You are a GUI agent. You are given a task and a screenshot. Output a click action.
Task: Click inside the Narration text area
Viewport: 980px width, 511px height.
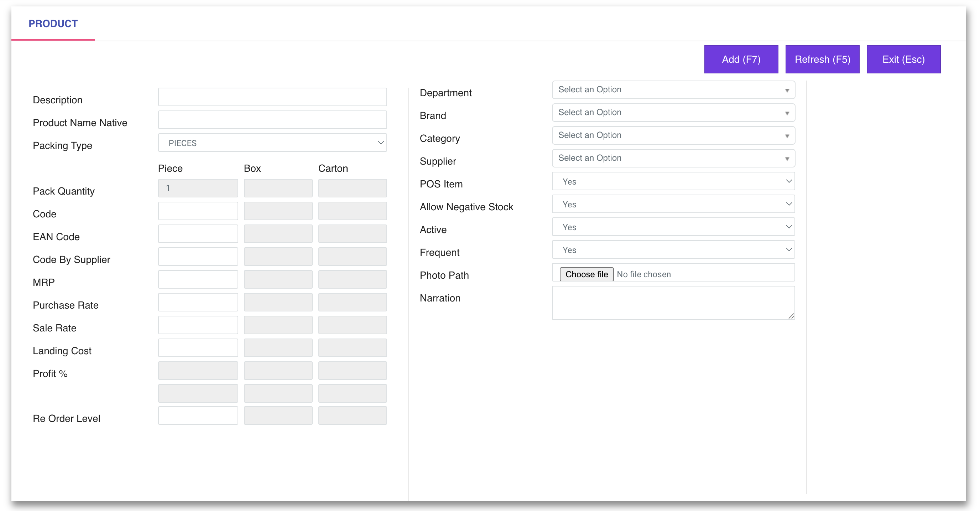(x=673, y=303)
